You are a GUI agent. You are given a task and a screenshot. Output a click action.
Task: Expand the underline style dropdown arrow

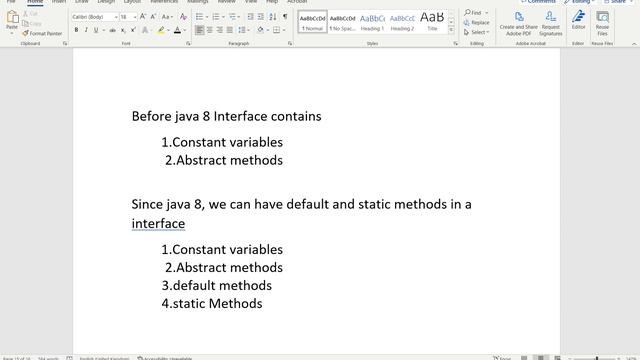pos(104,30)
